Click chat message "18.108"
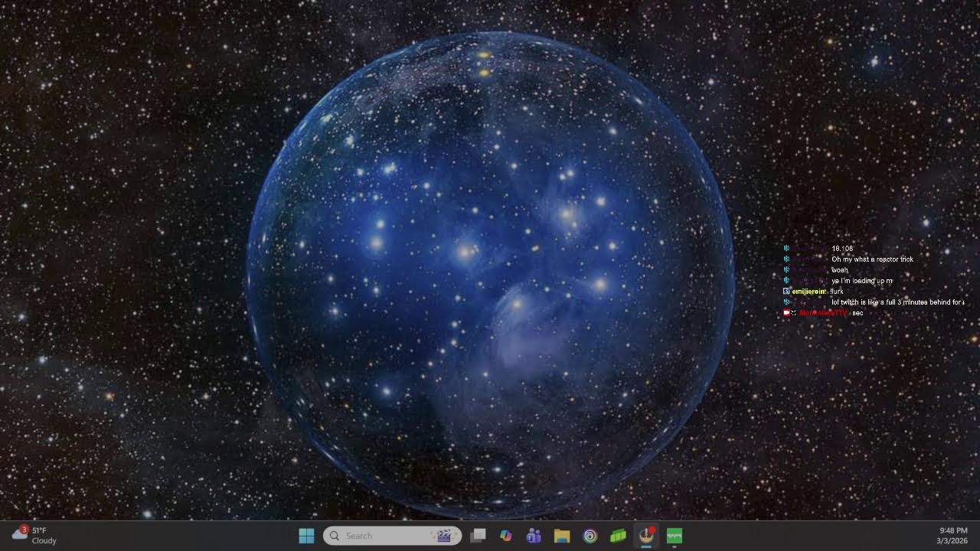The height and width of the screenshot is (551, 980). (x=842, y=249)
